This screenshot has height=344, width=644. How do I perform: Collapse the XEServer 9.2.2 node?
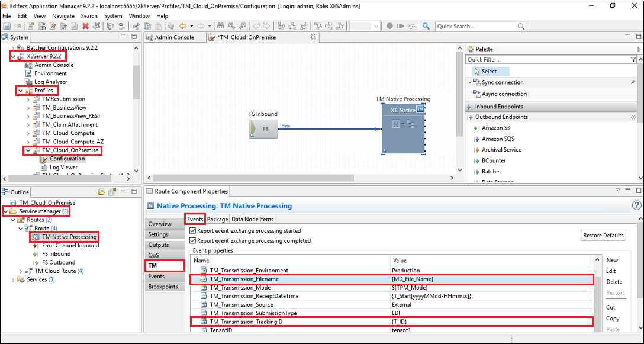tap(12, 56)
